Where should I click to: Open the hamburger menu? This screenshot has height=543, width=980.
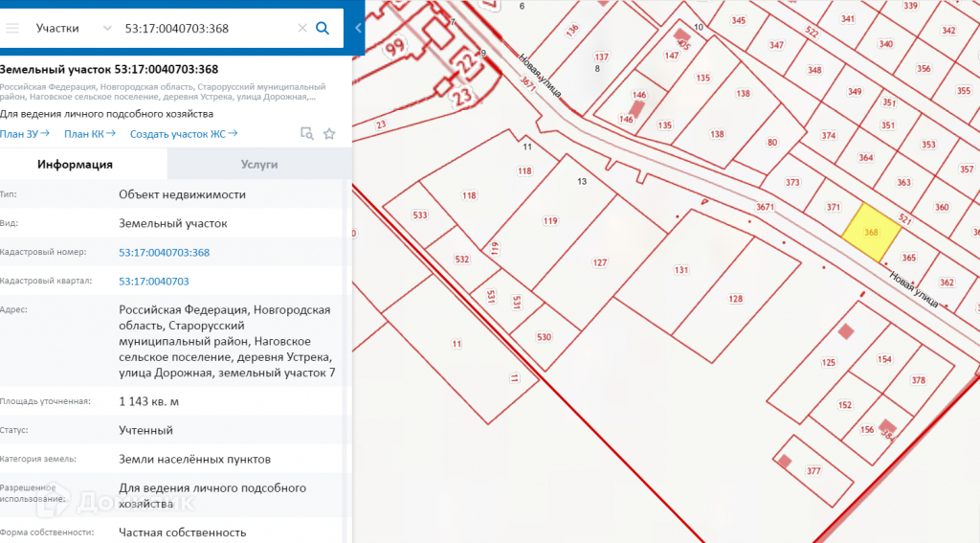point(12,28)
